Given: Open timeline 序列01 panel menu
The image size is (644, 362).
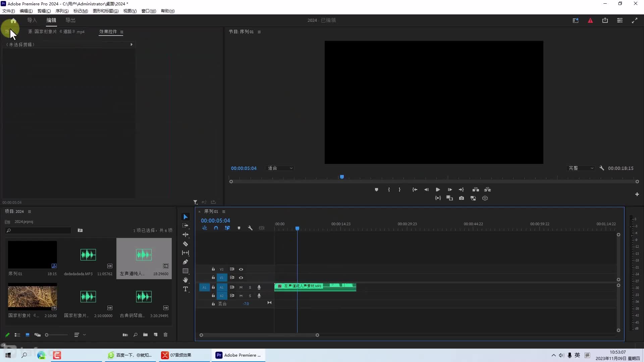Looking at the screenshot, I should pyautogui.click(x=224, y=212).
